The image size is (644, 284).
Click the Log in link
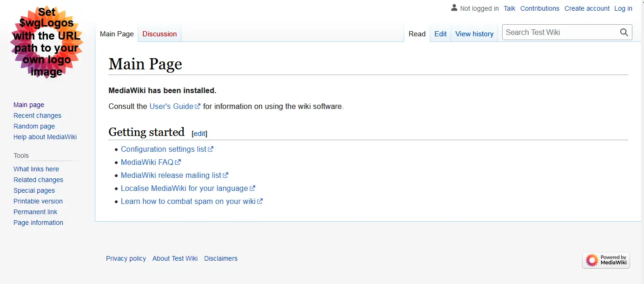pyautogui.click(x=623, y=8)
